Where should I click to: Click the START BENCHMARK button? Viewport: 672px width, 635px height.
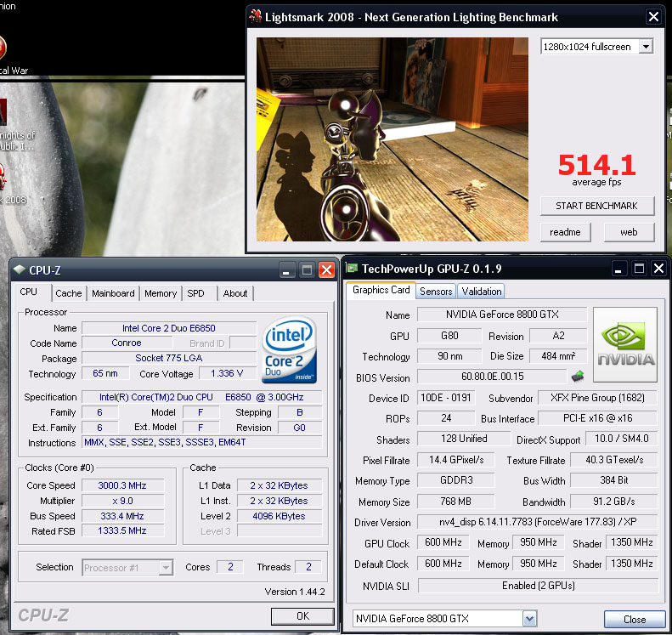[597, 206]
